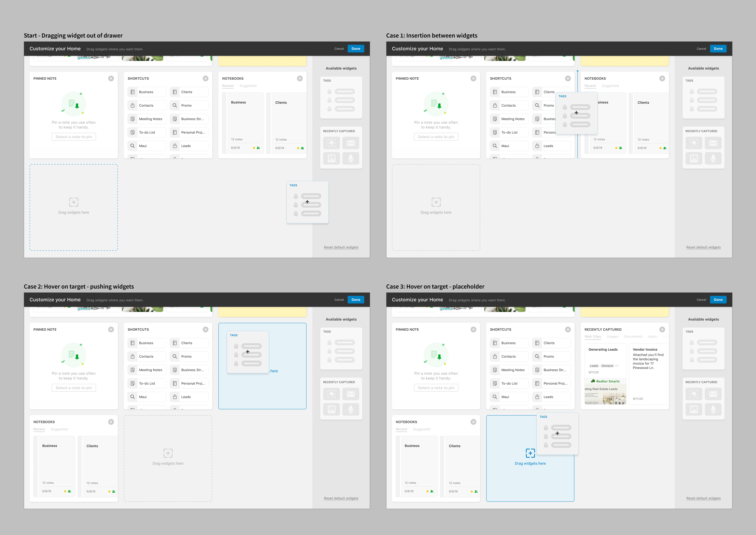Click Reset default widgets in Case 2
756x535 pixels.
click(x=341, y=498)
